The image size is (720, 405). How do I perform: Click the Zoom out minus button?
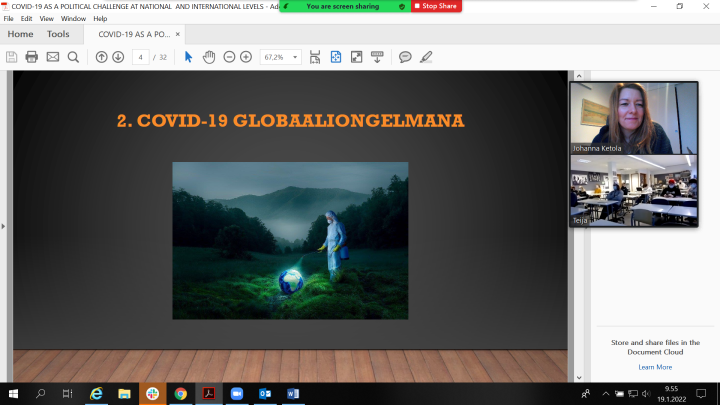229,57
